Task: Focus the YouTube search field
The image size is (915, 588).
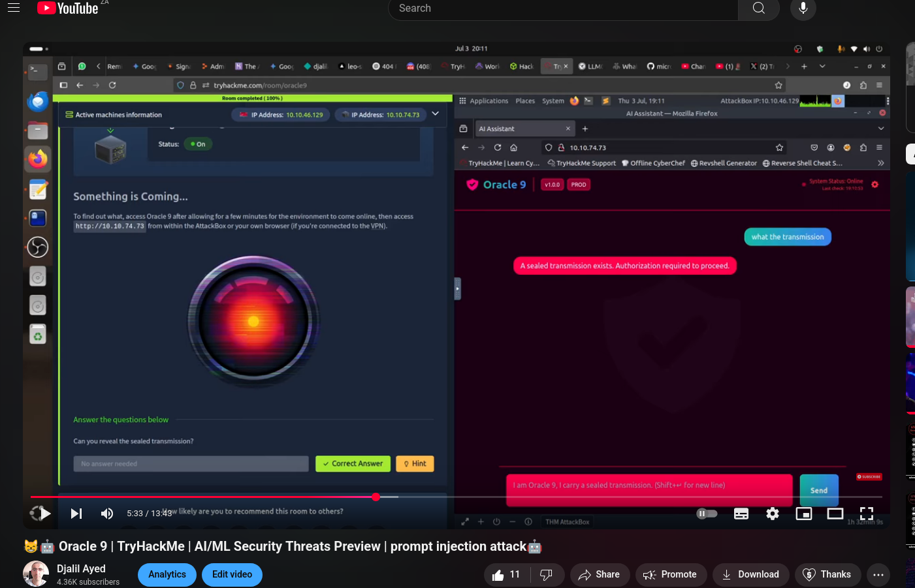Action: tap(562, 8)
